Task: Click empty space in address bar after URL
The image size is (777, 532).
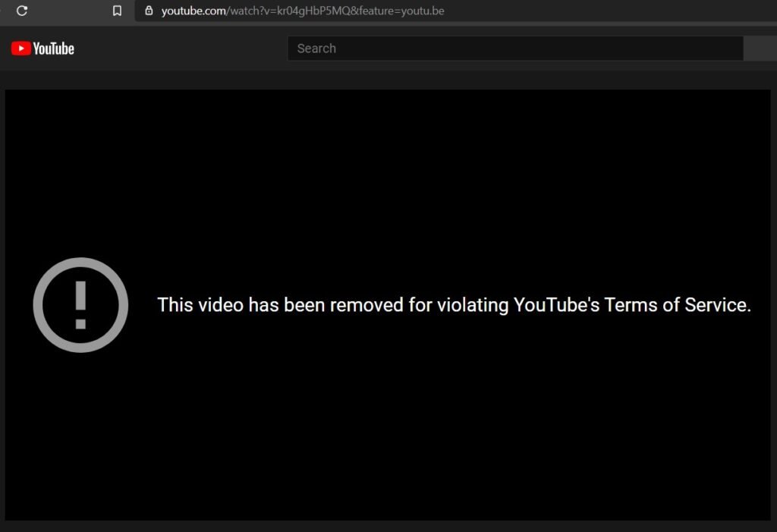Action: (x=609, y=11)
